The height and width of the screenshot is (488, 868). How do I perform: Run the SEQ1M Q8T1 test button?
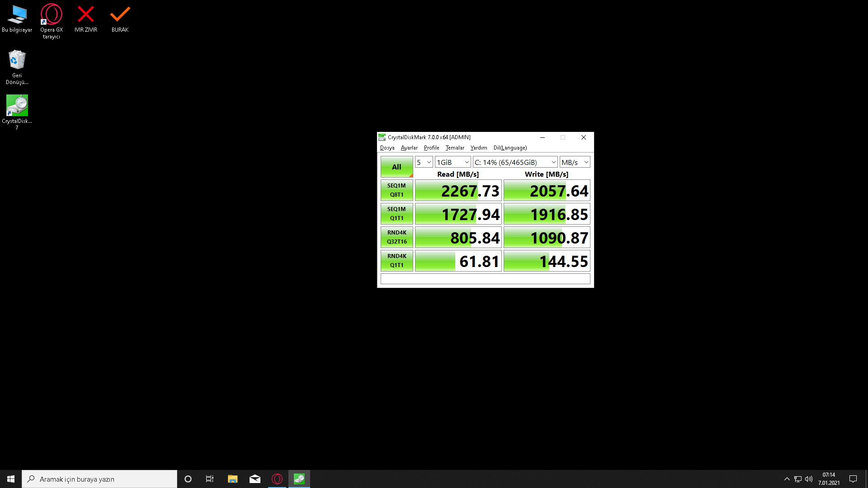point(396,190)
